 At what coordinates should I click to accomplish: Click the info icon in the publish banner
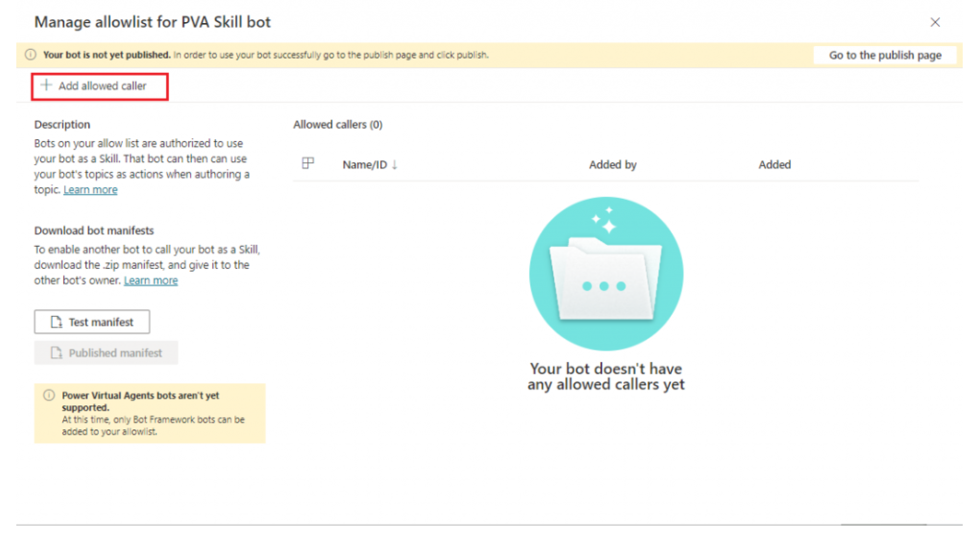click(x=31, y=55)
